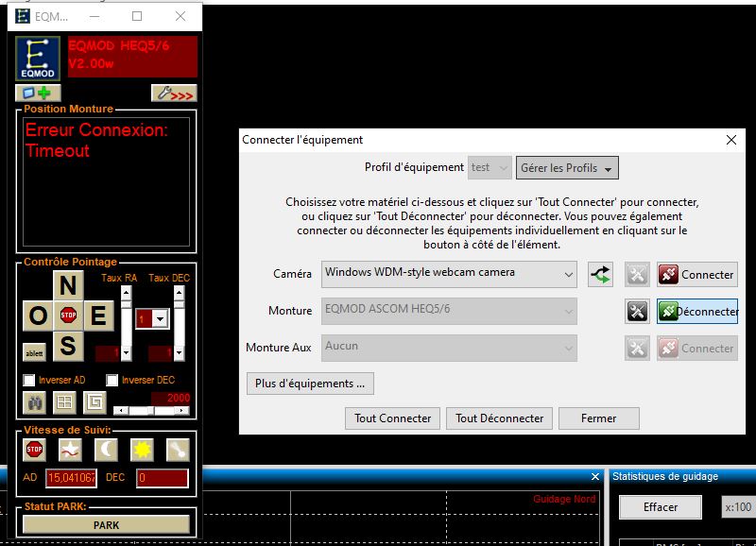This screenshot has height=546, width=756.
Task: Click the DEC tracking rate field
Action: click(x=162, y=478)
